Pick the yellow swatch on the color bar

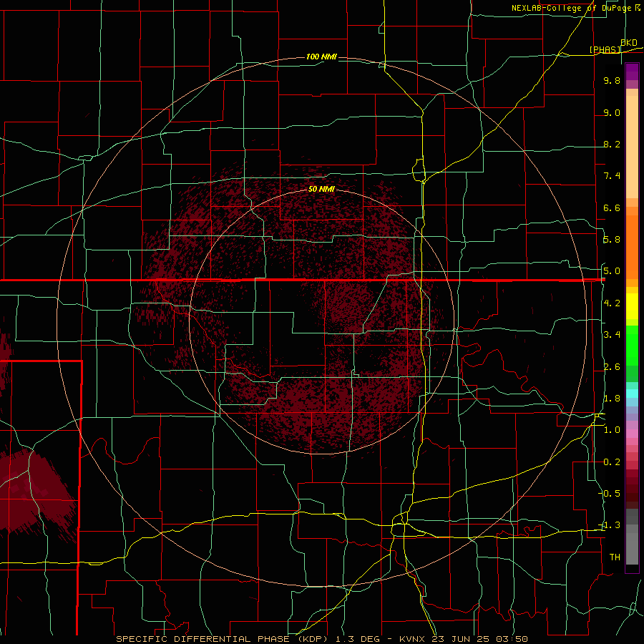coord(632,306)
